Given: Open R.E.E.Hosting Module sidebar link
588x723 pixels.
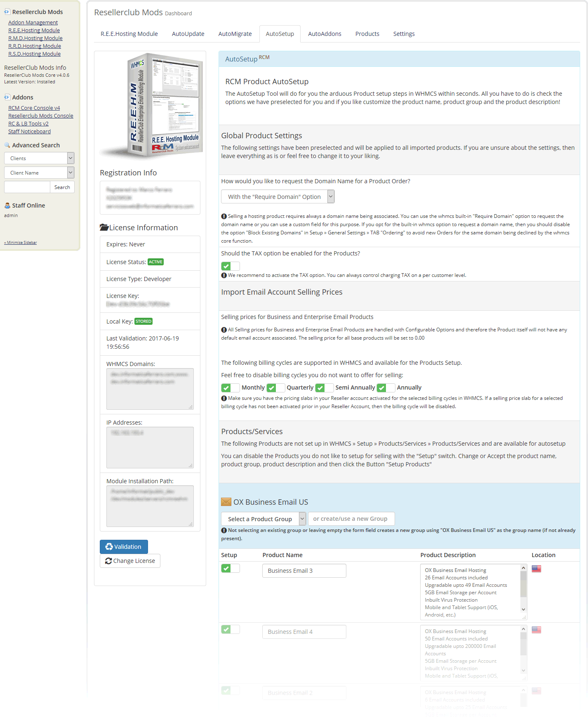Looking at the screenshot, I should [34, 30].
